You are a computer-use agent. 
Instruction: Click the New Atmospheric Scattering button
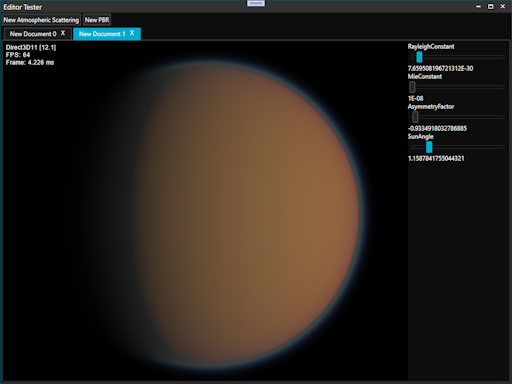coord(41,20)
